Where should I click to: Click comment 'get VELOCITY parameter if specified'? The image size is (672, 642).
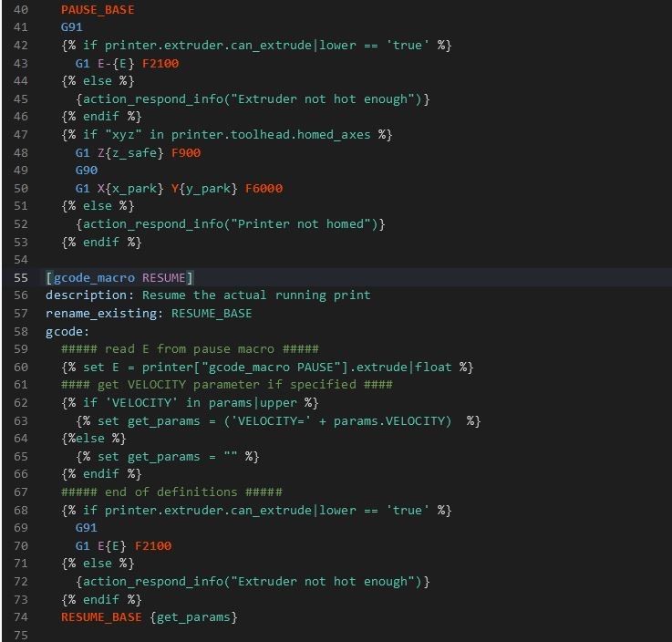(227, 385)
